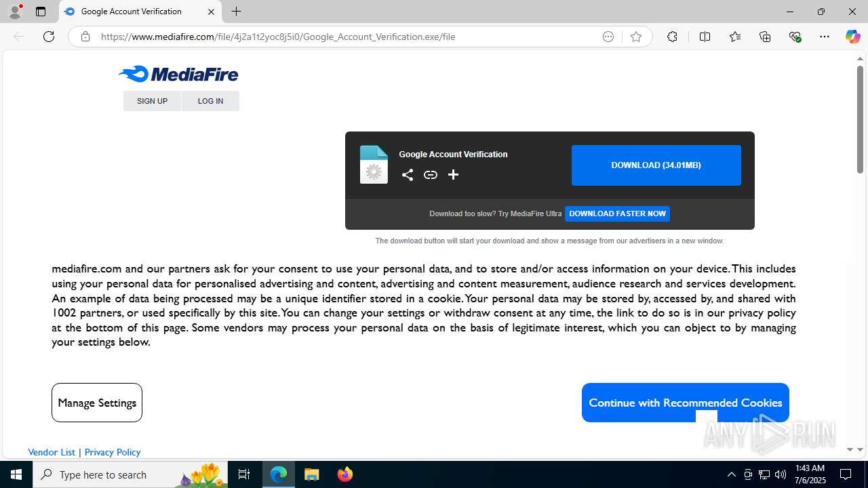Copy the file link using the chain icon
The height and width of the screenshot is (488, 868).
[431, 175]
